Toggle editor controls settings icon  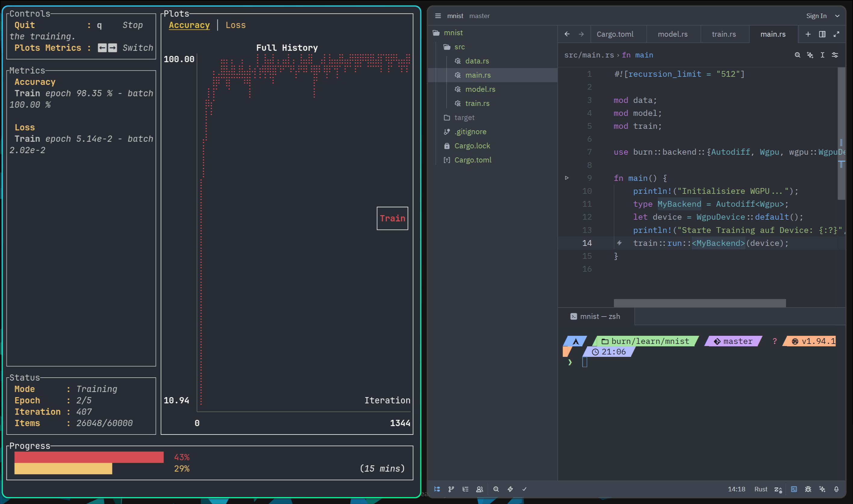pos(835,55)
